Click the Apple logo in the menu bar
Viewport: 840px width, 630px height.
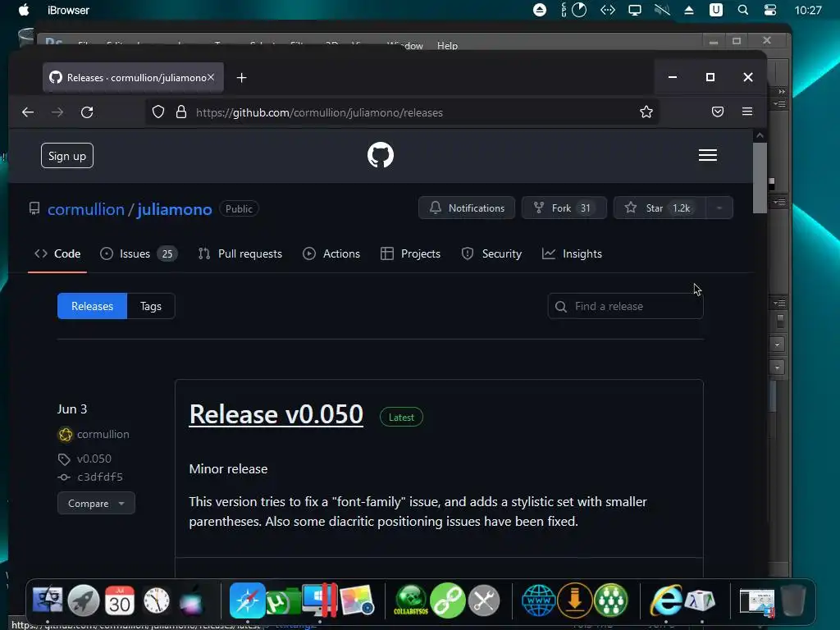click(24, 10)
